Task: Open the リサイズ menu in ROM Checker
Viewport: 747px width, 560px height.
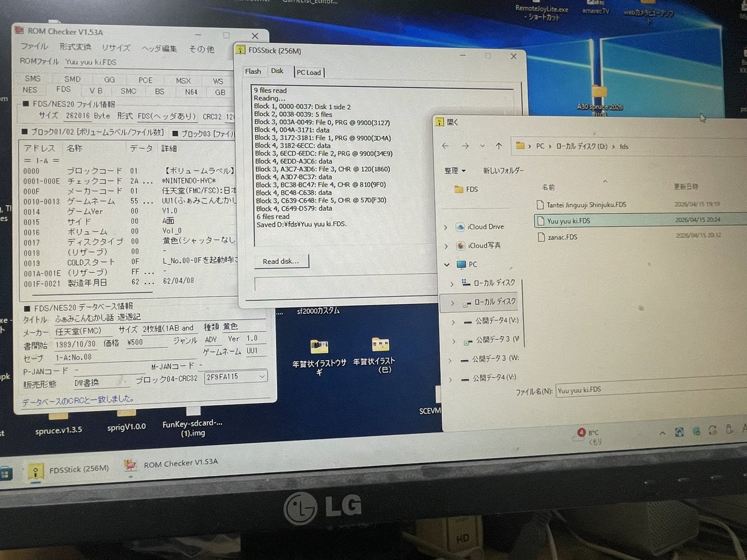Action: click(116, 48)
